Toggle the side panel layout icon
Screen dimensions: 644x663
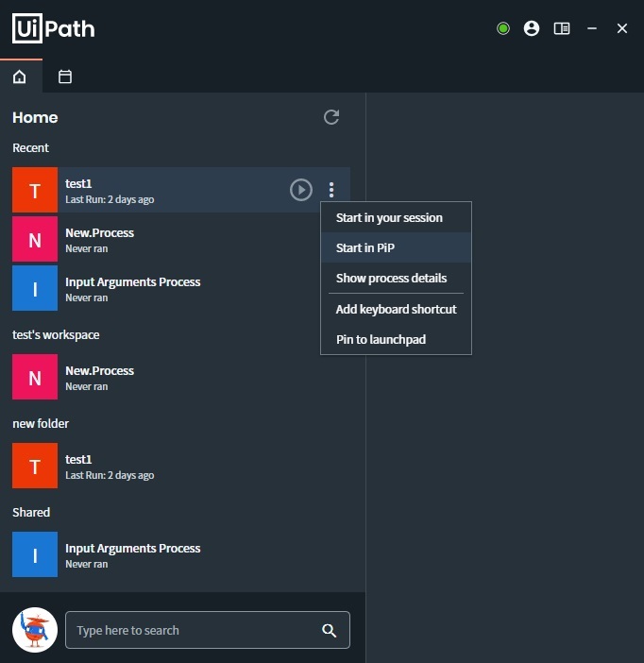point(562,28)
